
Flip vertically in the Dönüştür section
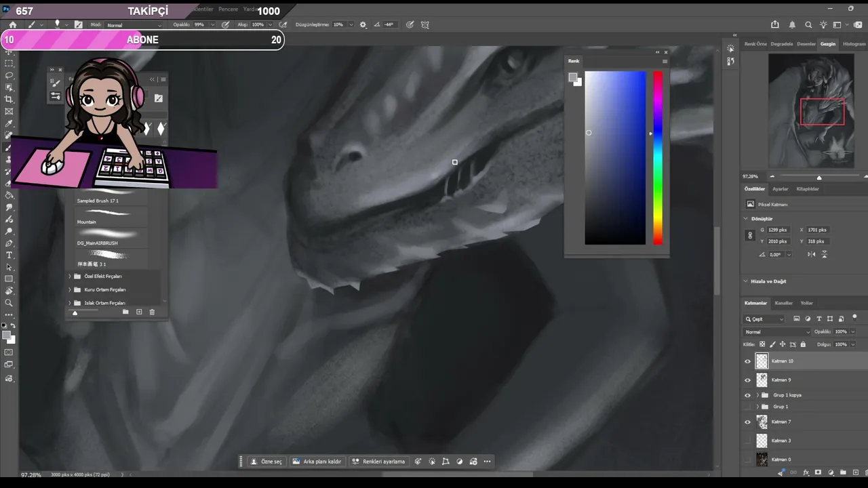tap(825, 254)
